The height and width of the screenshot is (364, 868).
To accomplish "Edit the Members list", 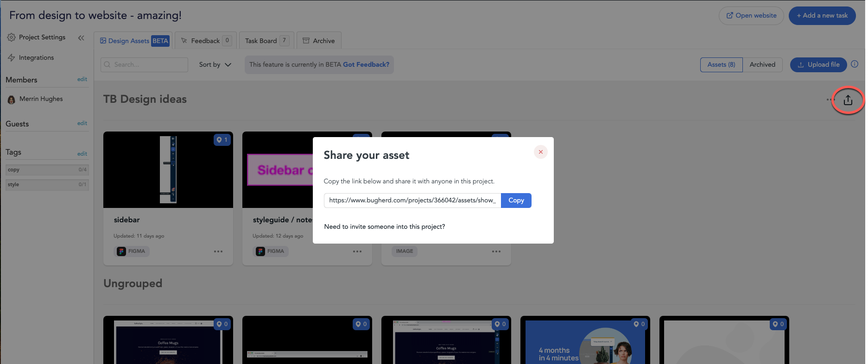I will (x=82, y=79).
